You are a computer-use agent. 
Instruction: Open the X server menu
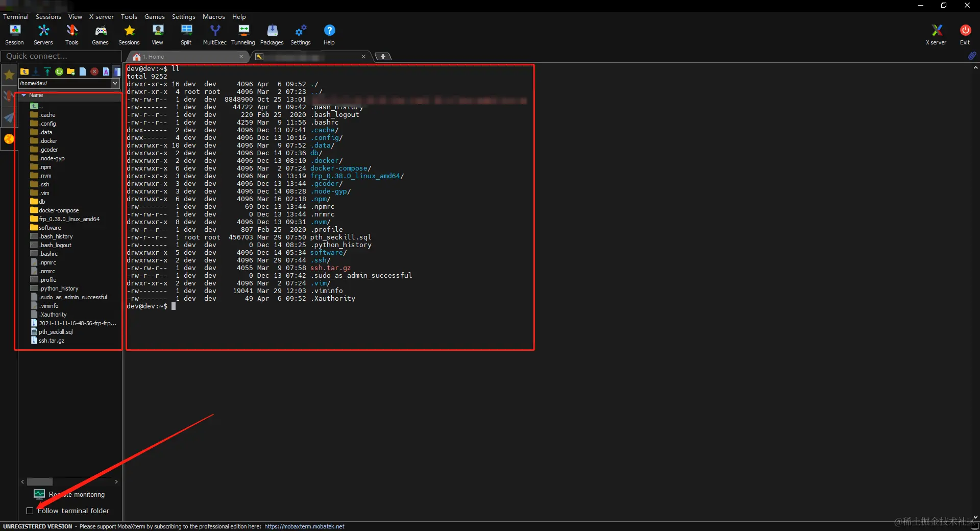click(x=102, y=16)
